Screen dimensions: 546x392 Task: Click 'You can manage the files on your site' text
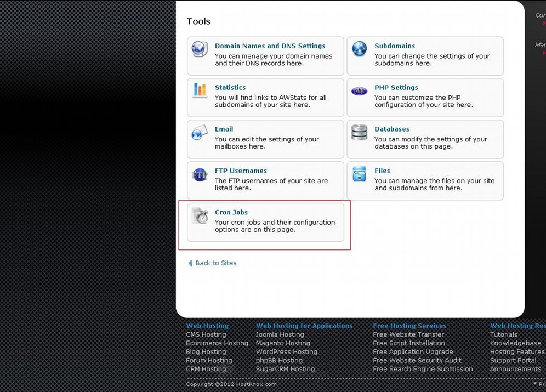435,184
